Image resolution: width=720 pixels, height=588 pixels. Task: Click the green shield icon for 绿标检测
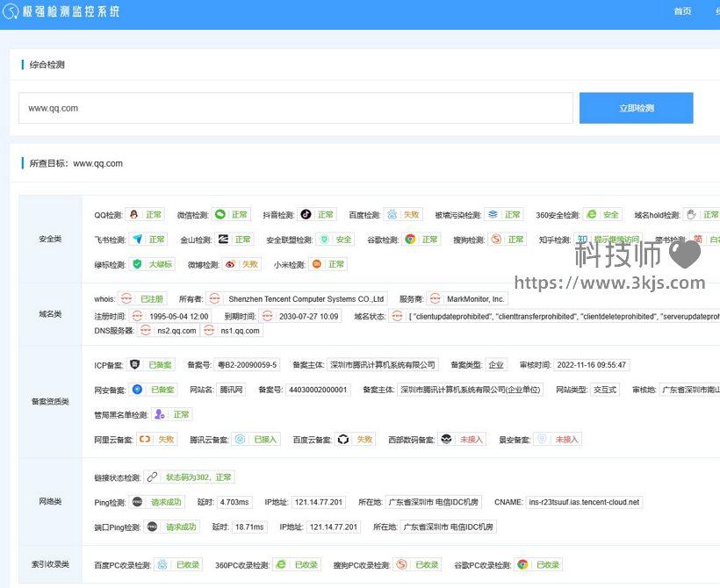tap(137, 264)
